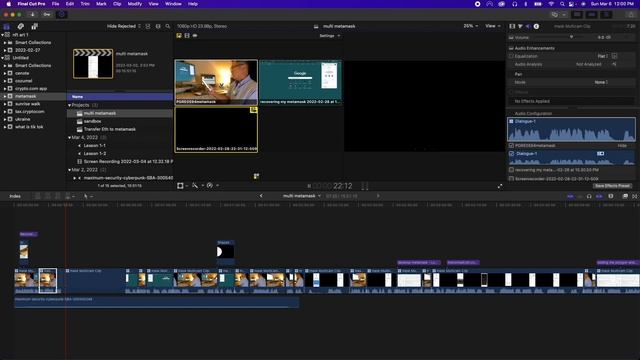Viewport: 640px width, 360px height.
Task: Open the Clip menu
Action: 117,4
